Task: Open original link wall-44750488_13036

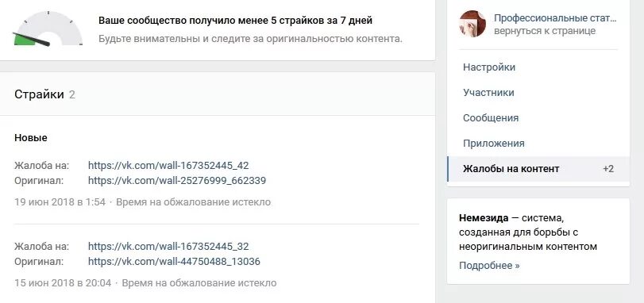Action: pyautogui.click(x=174, y=261)
